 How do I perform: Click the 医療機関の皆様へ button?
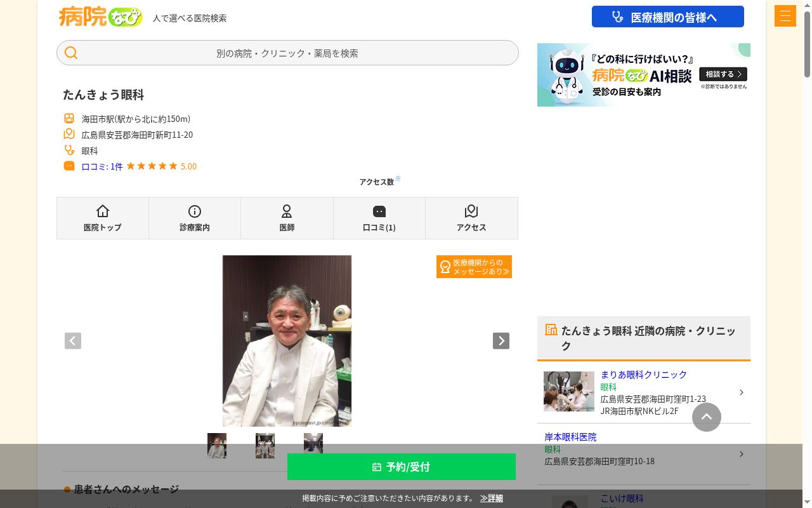[668, 17]
